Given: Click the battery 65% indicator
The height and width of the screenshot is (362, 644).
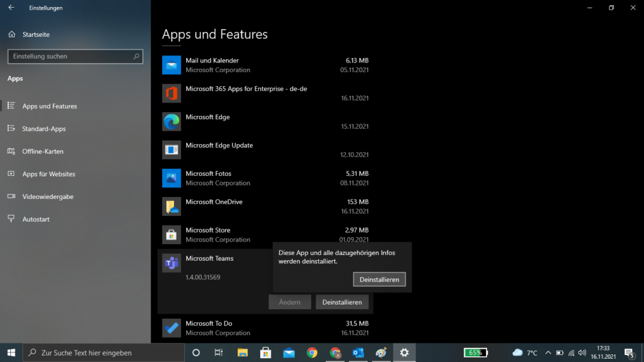Looking at the screenshot, I should click(x=476, y=352).
